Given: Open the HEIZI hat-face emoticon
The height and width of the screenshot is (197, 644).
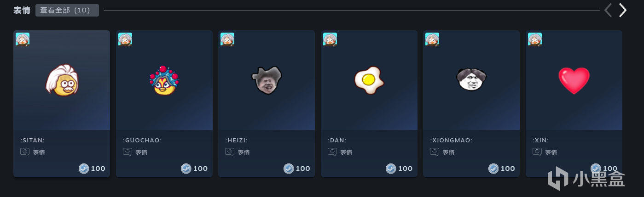Looking at the screenshot, I should [x=267, y=80].
